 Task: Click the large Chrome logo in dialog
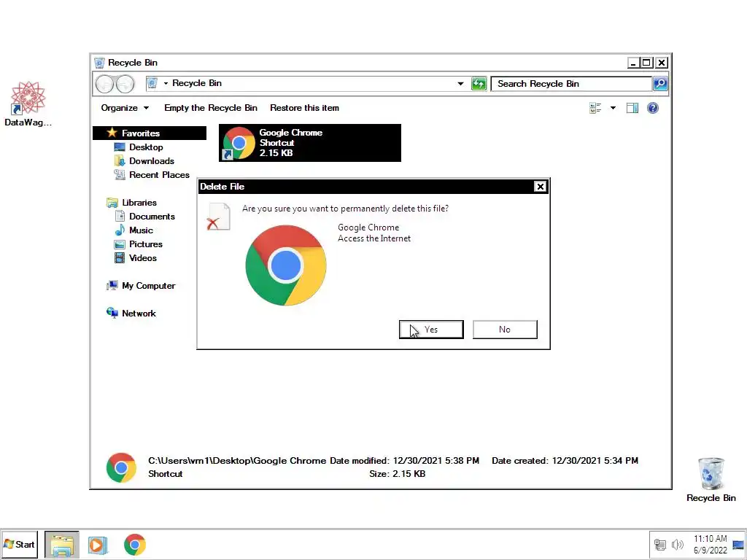(x=286, y=265)
